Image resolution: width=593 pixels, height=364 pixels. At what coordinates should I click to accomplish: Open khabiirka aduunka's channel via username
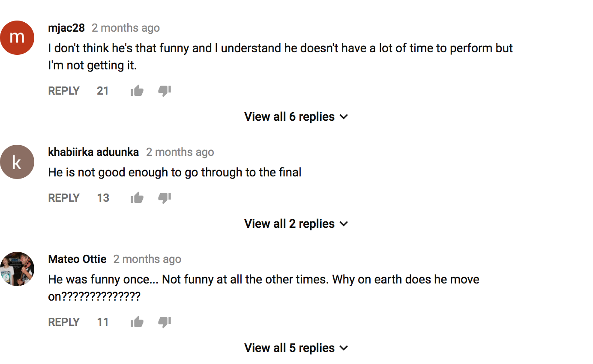[93, 152]
